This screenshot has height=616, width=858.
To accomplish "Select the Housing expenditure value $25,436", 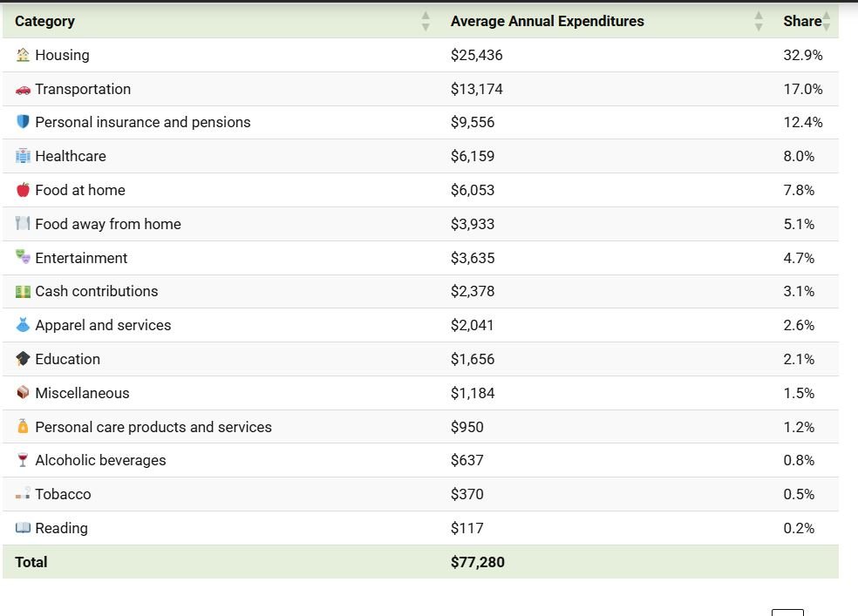I will [476, 55].
